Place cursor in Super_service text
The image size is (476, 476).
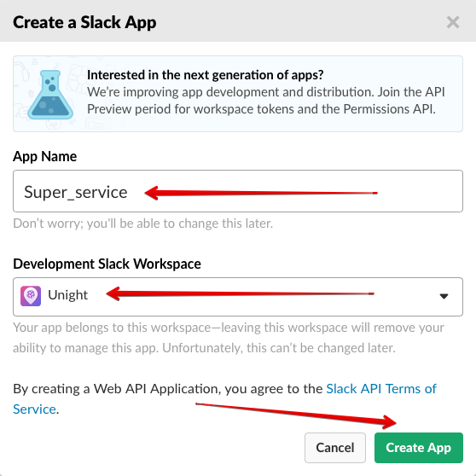(x=76, y=193)
